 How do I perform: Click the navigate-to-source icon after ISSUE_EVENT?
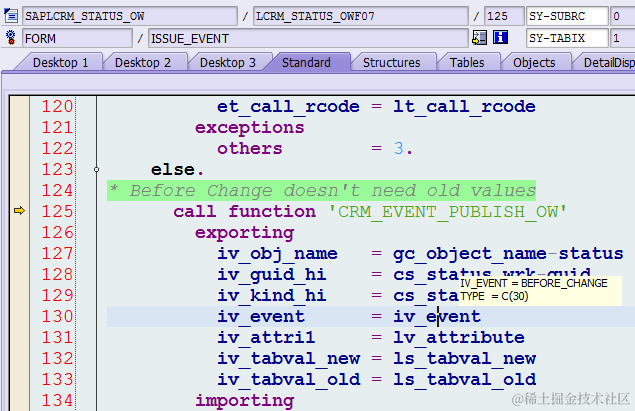pos(479,38)
